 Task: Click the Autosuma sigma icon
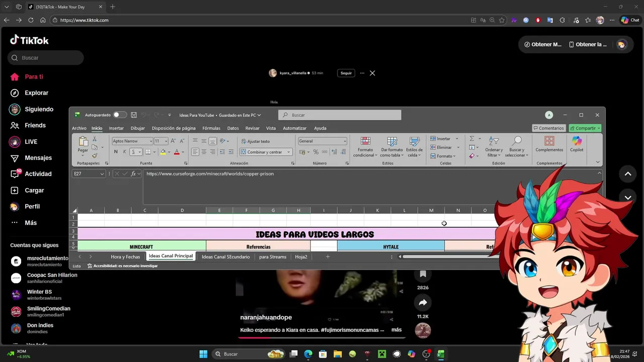click(472, 139)
